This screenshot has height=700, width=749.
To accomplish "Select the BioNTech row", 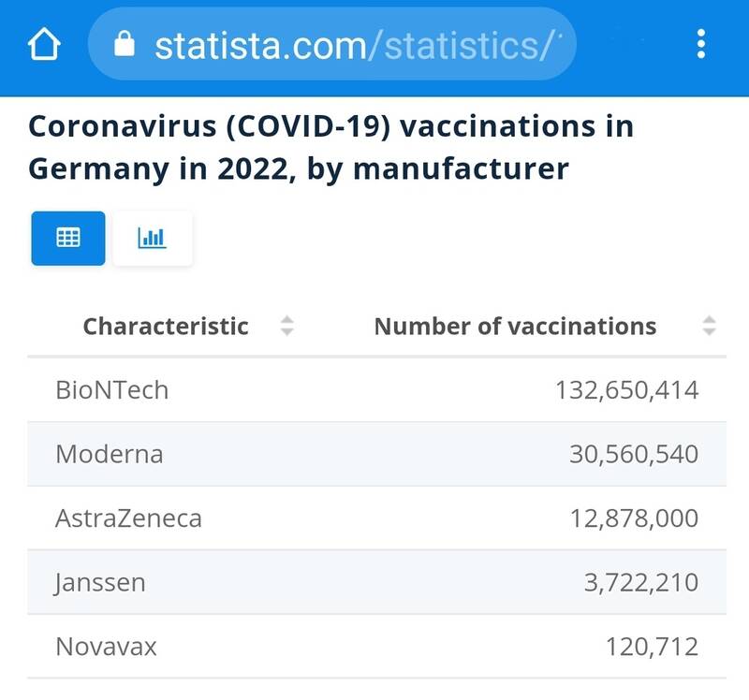I will (112, 389).
